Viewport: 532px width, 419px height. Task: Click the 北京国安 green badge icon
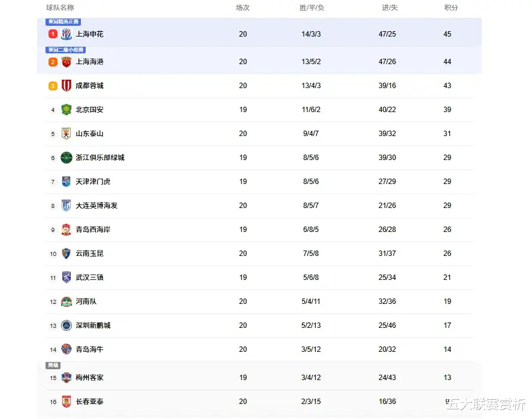pos(66,110)
